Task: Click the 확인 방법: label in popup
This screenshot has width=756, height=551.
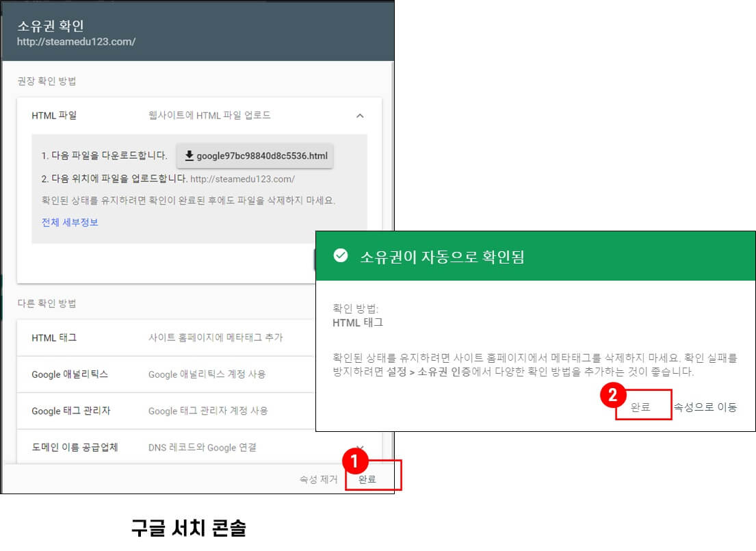Action: pos(356,309)
